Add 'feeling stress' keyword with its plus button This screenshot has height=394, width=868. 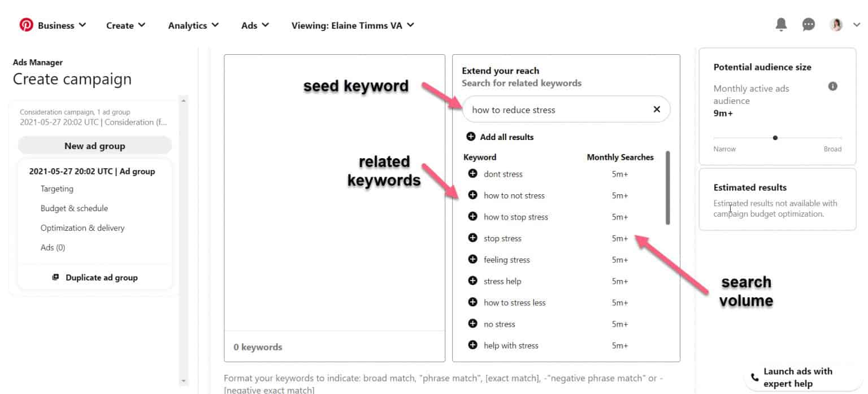[x=472, y=260]
